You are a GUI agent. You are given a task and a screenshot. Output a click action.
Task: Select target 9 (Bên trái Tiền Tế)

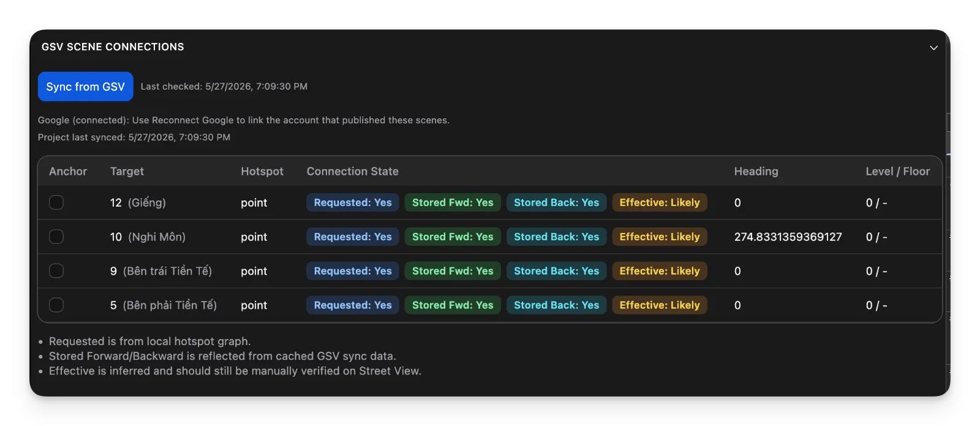161,271
